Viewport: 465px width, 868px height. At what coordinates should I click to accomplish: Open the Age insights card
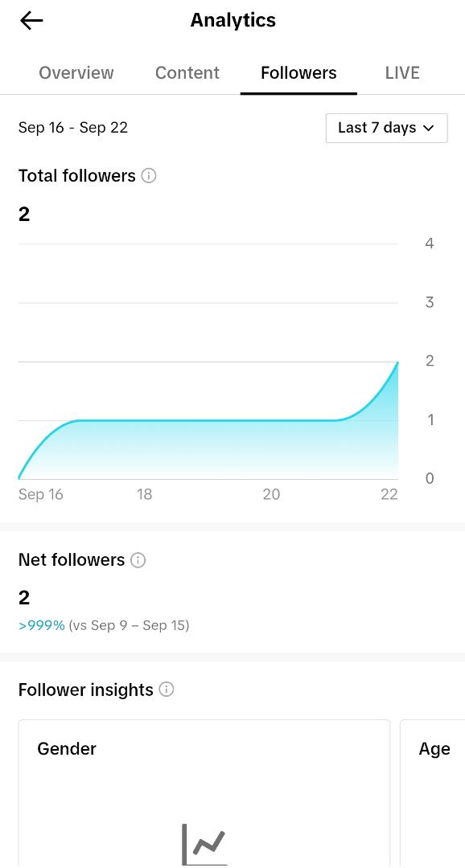[432, 794]
